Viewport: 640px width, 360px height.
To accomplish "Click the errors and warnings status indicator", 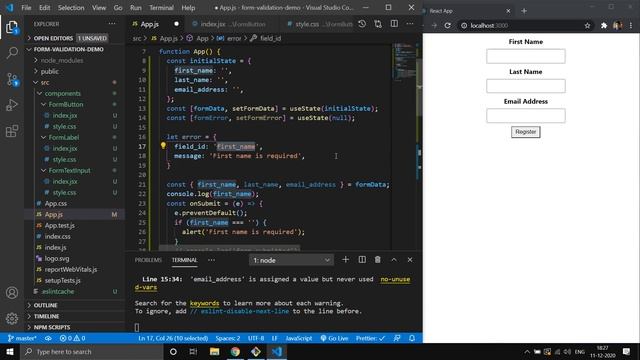I will pyautogui.click(x=72, y=338).
